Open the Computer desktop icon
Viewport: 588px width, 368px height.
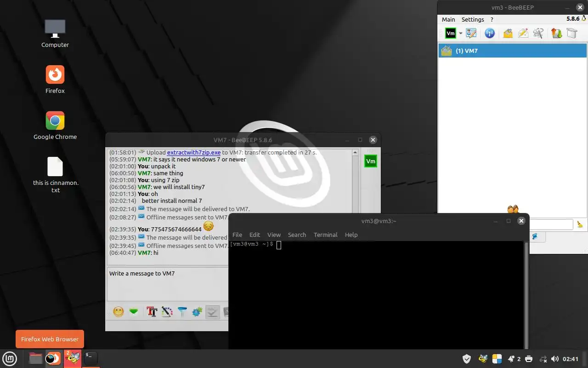tap(55, 34)
